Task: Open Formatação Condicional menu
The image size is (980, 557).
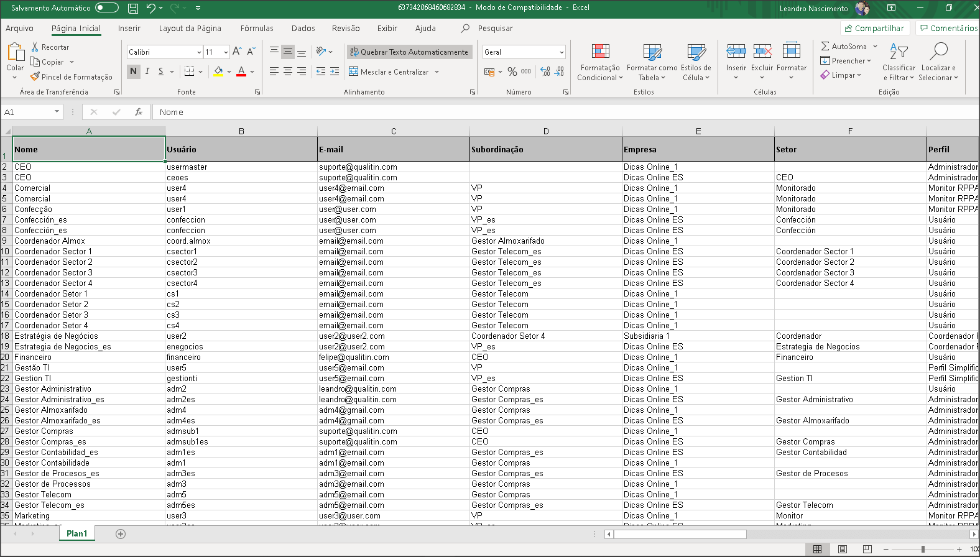Action: click(600, 62)
